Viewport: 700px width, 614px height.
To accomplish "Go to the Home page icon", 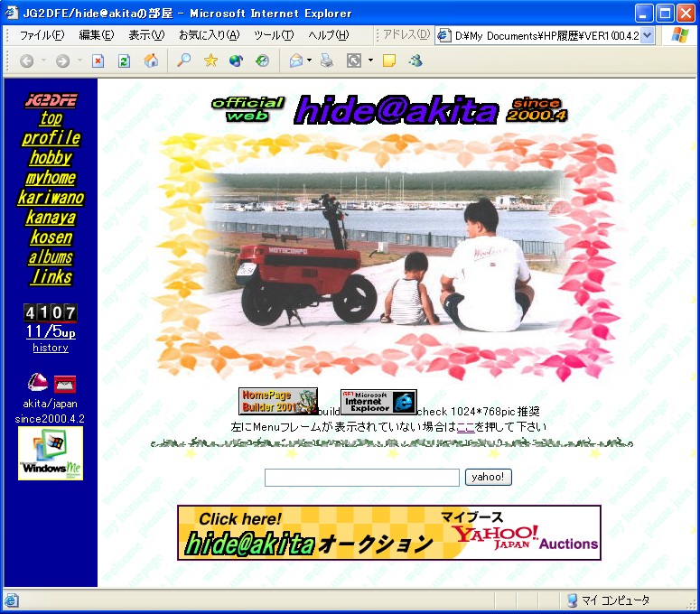I will 151,60.
